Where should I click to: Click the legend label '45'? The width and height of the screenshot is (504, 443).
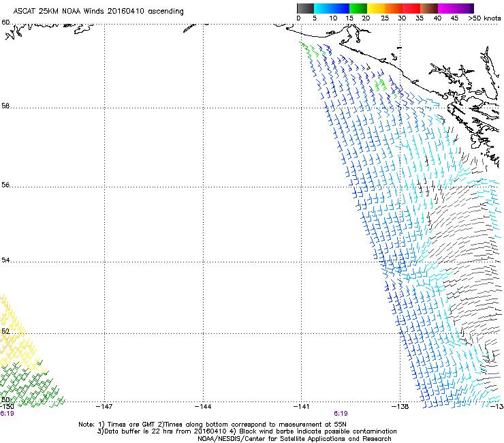tap(454, 18)
